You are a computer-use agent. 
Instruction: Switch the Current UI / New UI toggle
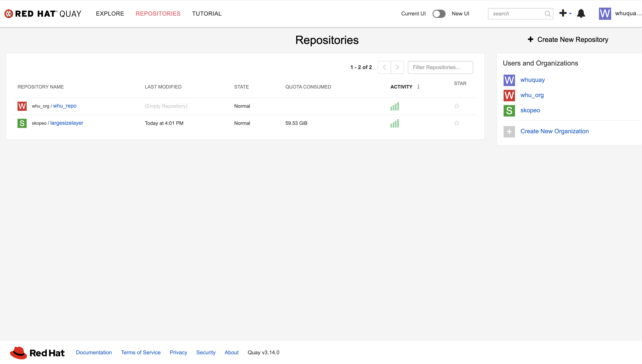click(439, 14)
